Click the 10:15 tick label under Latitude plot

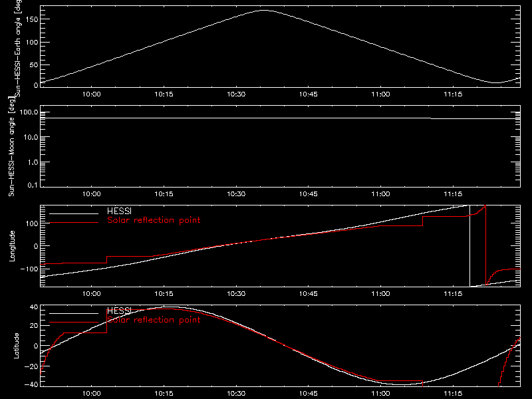coord(164,394)
